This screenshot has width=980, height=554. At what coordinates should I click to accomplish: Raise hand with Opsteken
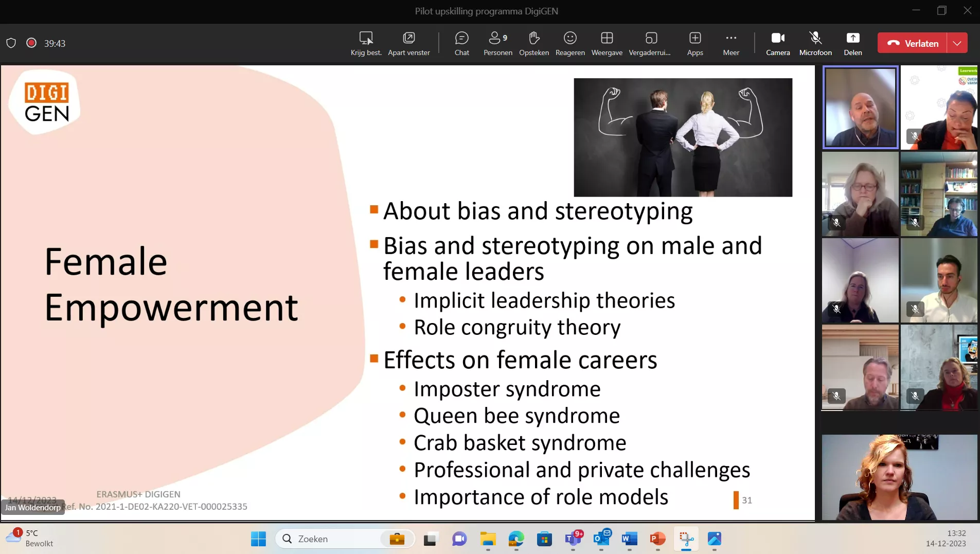[x=533, y=43]
